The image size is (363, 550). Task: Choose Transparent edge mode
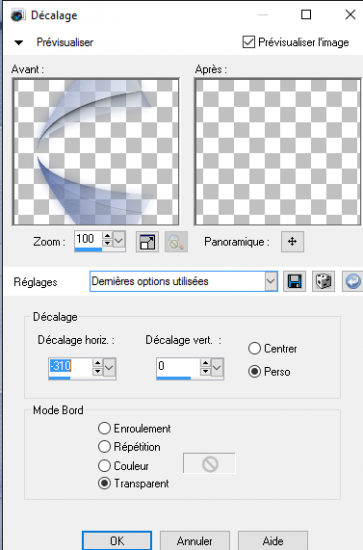click(104, 483)
